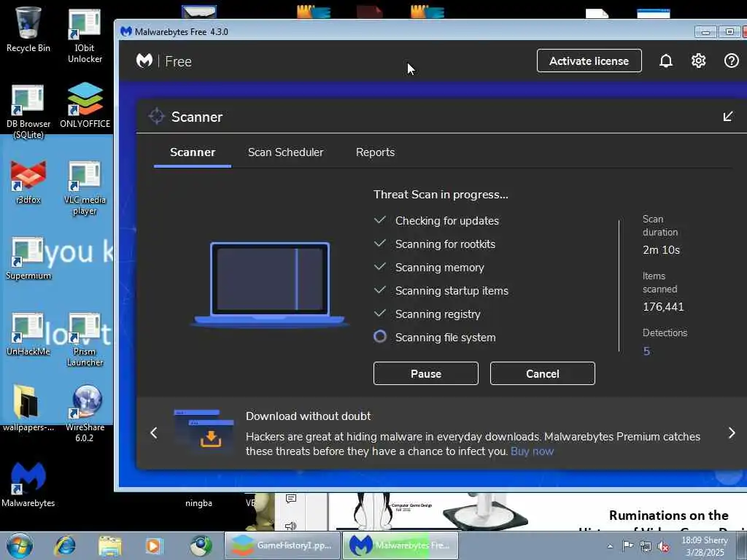Click checkmark beside Scanning startup items
The image size is (747, 560).
[379, 290]
